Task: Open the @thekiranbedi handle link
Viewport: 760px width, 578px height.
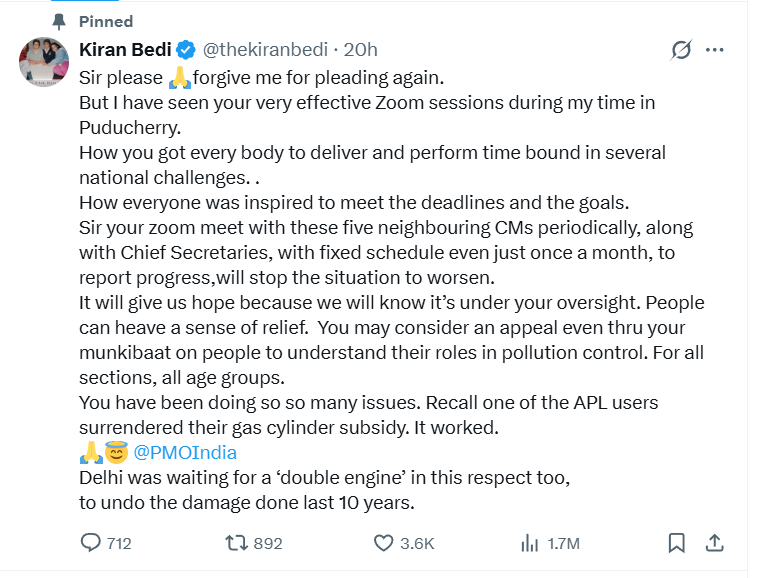Action: click(264, 49)
